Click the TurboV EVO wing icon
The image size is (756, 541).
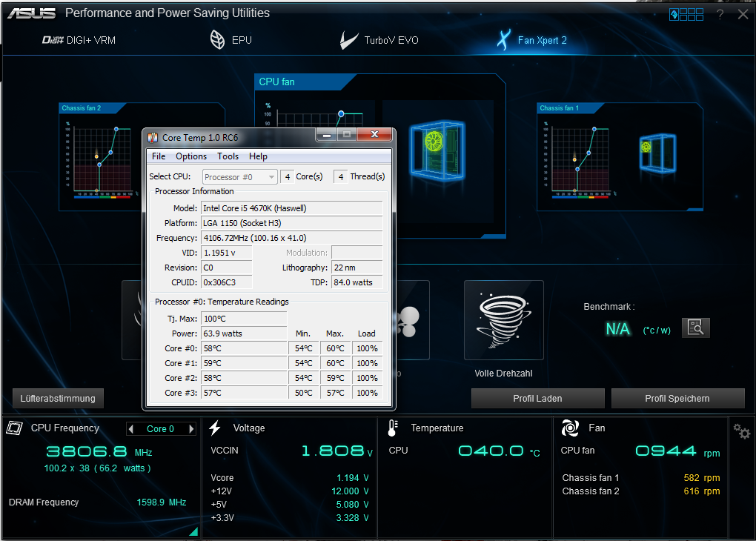[x=348, y=41]
